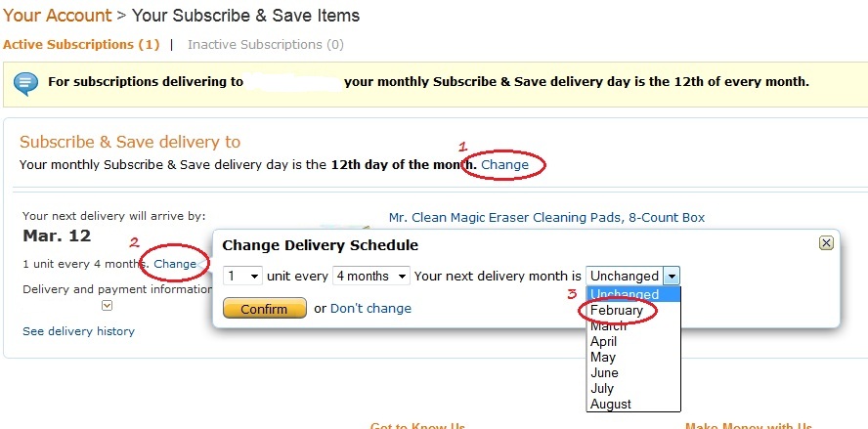Open the next delivery month dropdown arrow

click(x=672, y=276)
